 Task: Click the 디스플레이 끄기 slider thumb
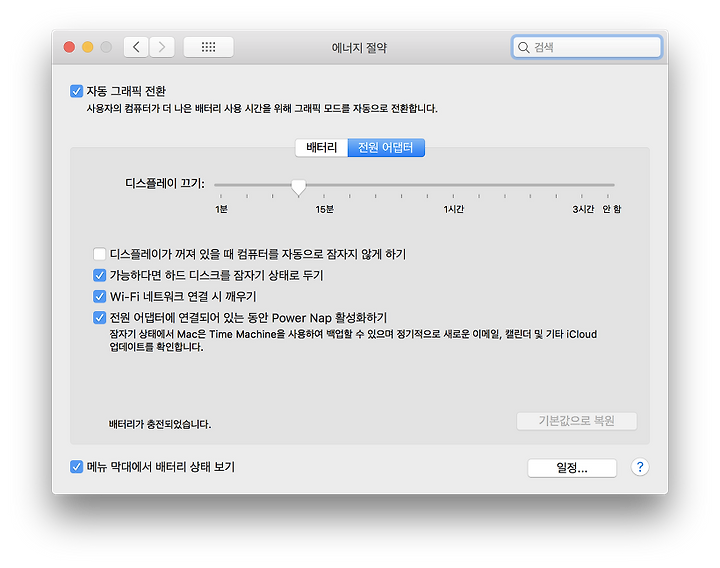coord(298,187)
